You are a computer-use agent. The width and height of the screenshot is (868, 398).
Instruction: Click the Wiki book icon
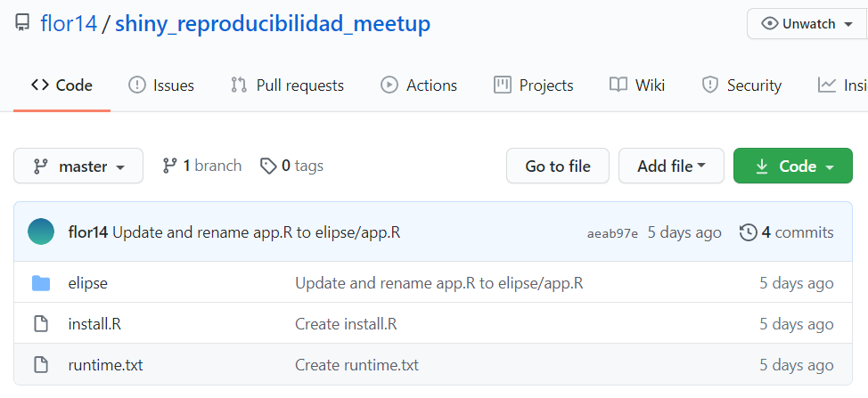click(x=618, y=85)
